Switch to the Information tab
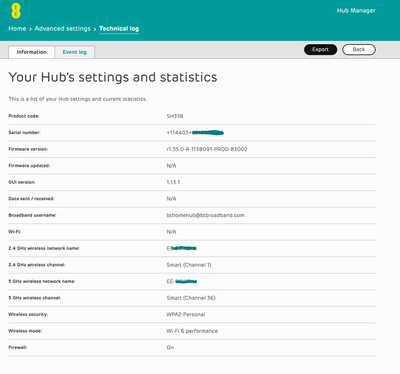400x374 pixels. tap(32, 52)
